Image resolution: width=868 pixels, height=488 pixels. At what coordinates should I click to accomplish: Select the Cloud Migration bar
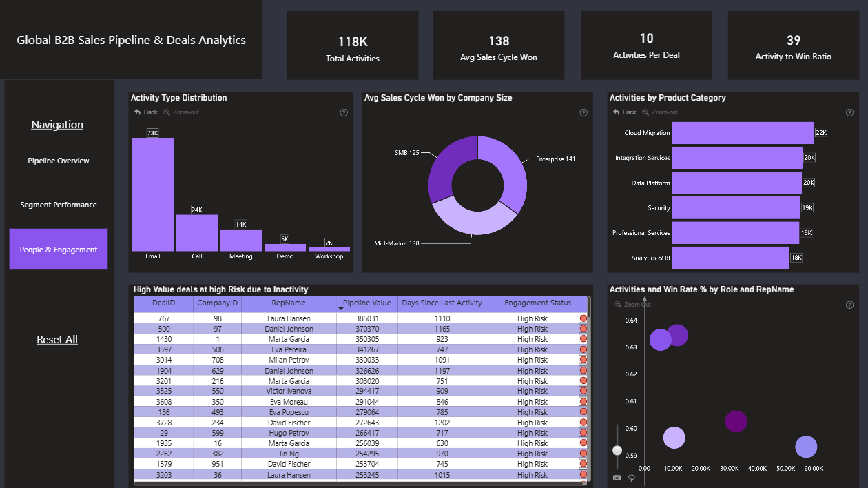743,133
